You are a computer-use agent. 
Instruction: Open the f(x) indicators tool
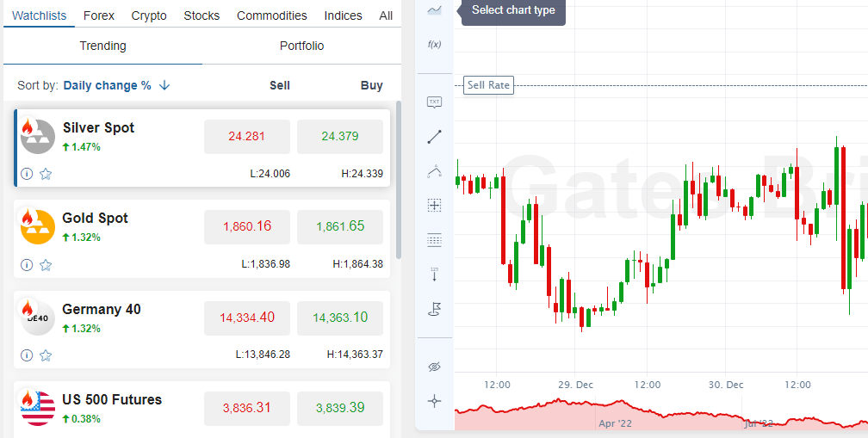[434, 44]
